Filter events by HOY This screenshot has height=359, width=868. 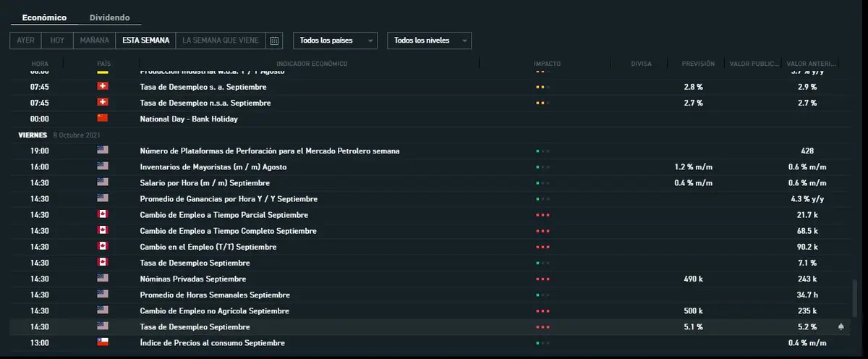pos(56,41)
